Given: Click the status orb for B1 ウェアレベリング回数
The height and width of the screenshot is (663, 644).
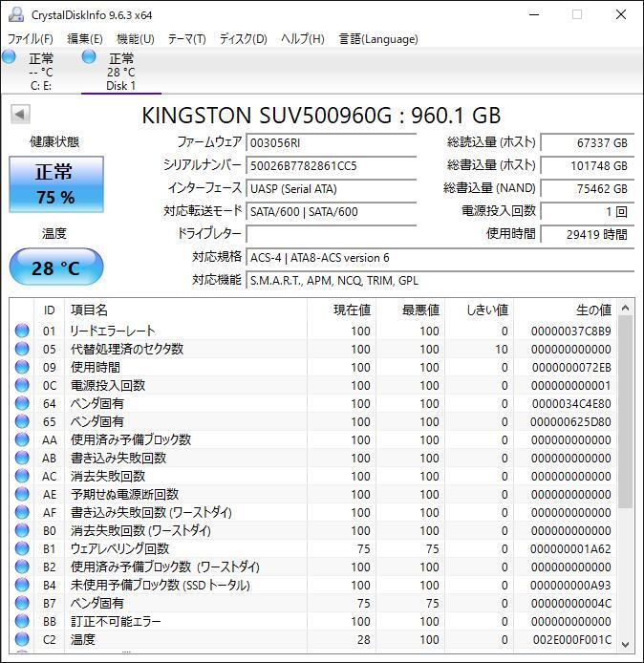Looking at the screenshot, I should coord(22,548).
